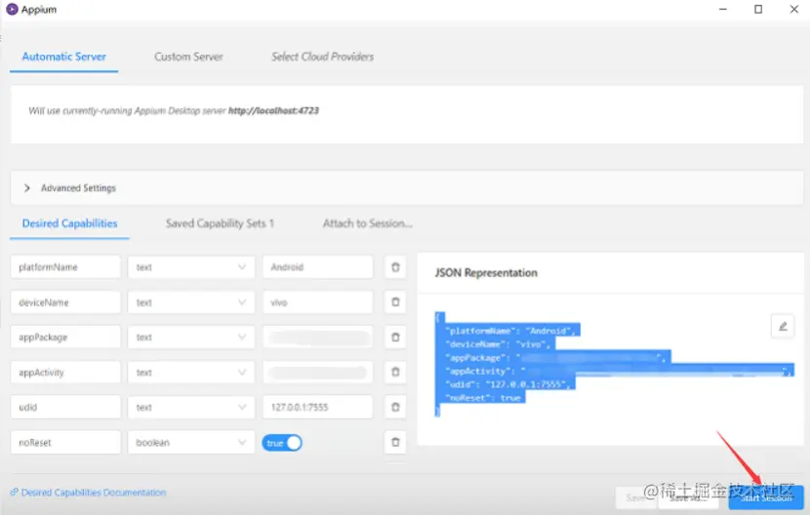Open type dropdown for appActivity
The width and height of the screenshot is (812, 517).
191,373
